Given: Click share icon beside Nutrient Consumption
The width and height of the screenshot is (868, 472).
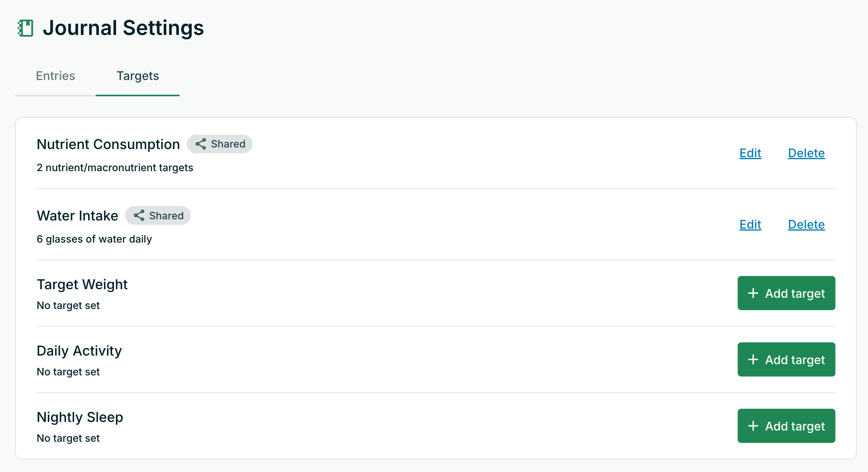Looking at the screenshot, I should point(201,144).
